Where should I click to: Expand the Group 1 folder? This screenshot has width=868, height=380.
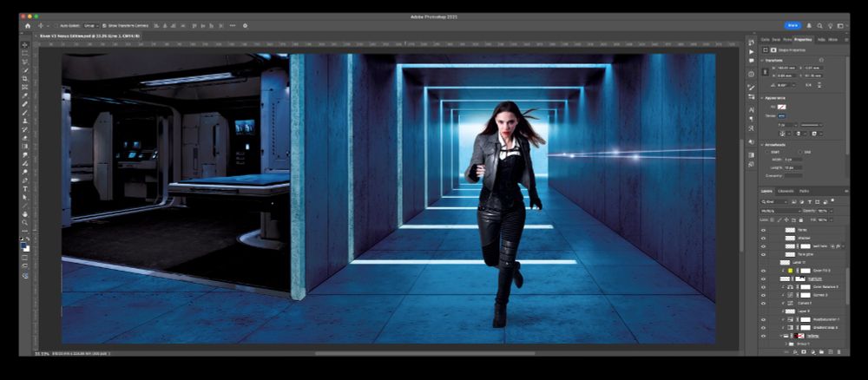coord(786,344)
